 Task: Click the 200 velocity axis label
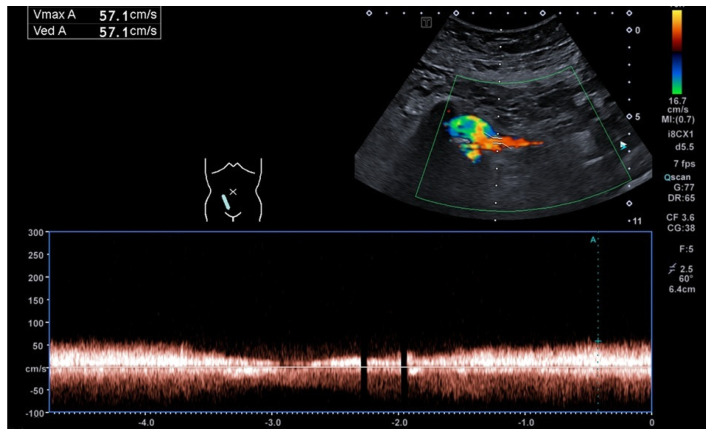pyautogui.click(x=36, y=278)
